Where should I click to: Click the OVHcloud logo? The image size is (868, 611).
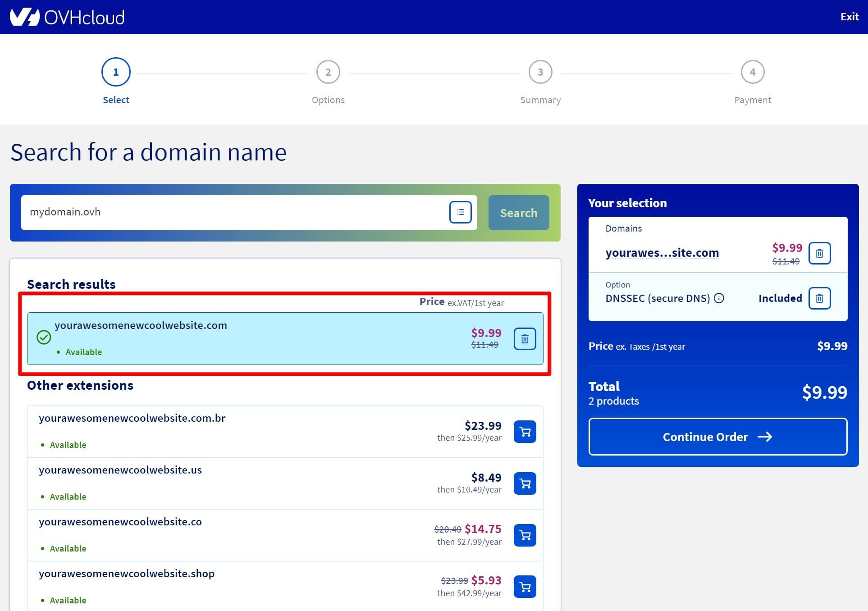[68, 17]
